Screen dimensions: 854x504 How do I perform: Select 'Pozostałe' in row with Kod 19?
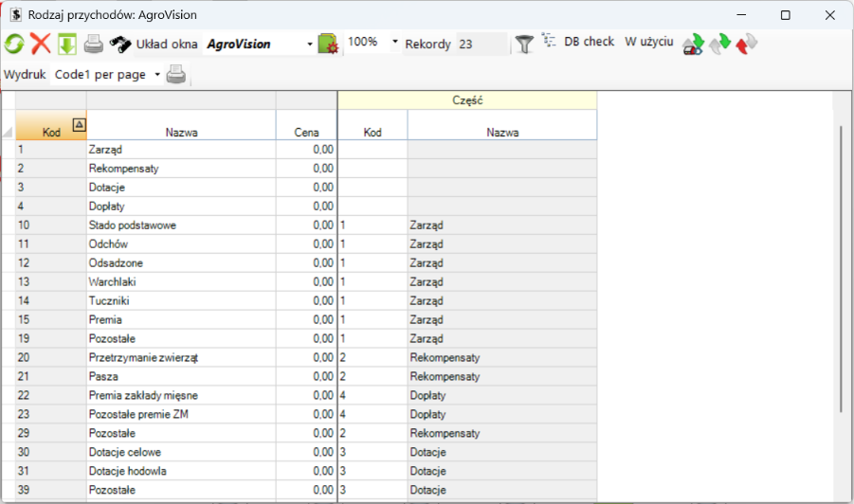(x=181, y=338)
